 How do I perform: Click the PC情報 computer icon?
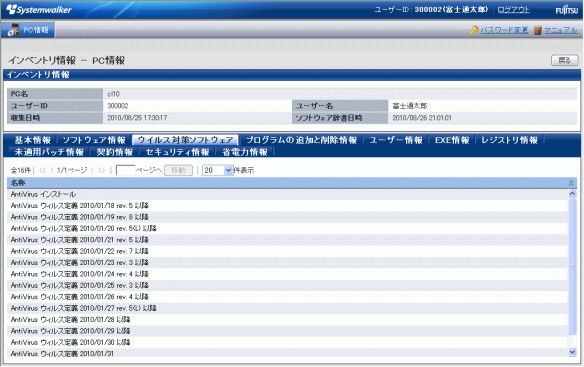tap(14, 30)
